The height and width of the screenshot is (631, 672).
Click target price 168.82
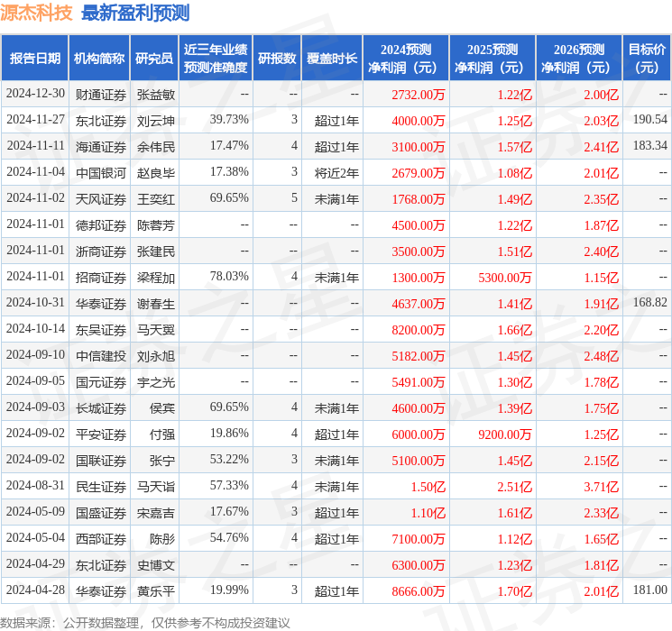(650, 303)
